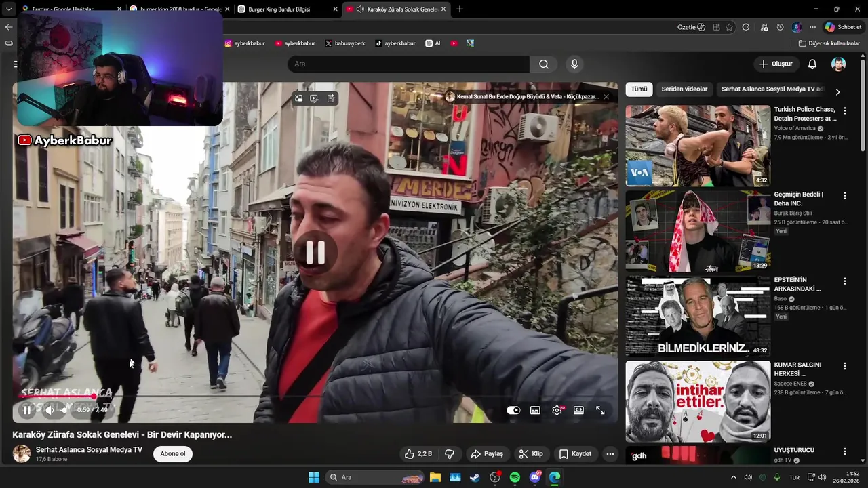Subscribe with the Abone ol button
The image size is (868, 488).
pyautogui.click(x=173, y=454)
